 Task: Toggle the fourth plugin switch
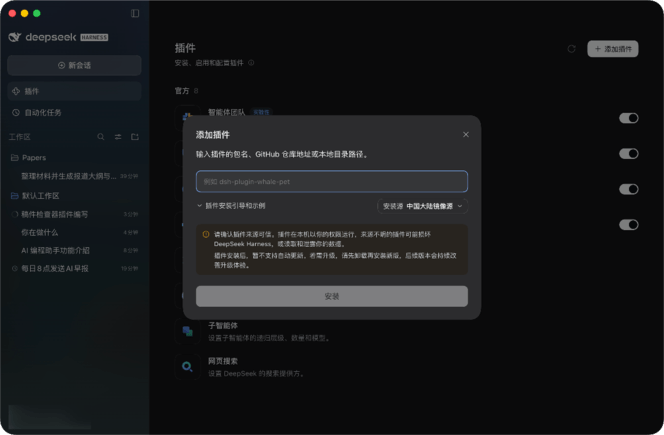[x=628, y=225]
